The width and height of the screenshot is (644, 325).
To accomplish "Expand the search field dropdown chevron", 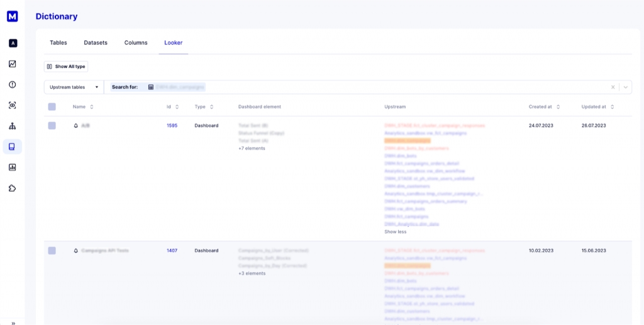I will point(625,87).
